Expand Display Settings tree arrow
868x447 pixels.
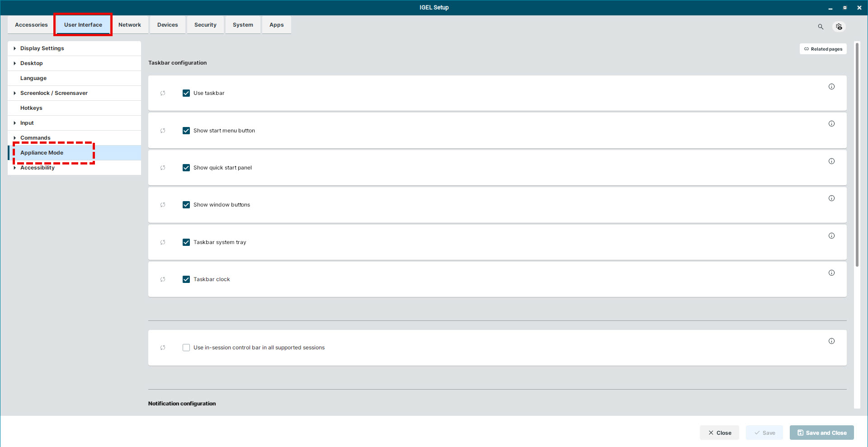coord(14,48)
